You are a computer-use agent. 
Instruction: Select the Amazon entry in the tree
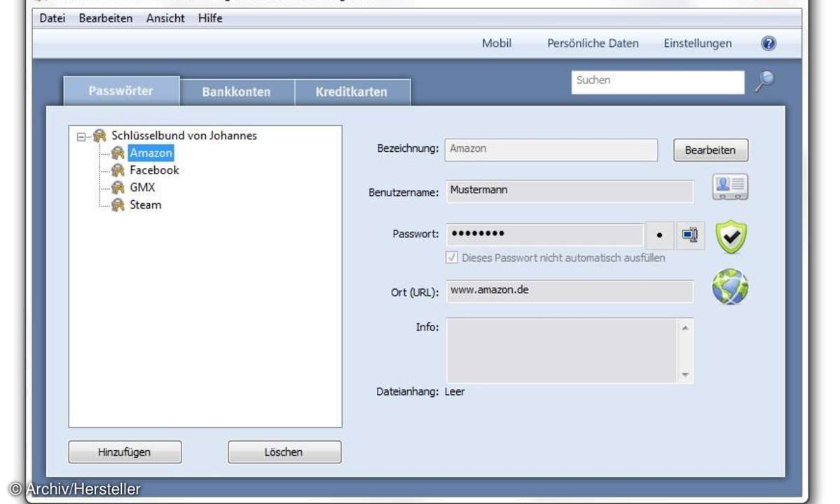tap(151, 153)
